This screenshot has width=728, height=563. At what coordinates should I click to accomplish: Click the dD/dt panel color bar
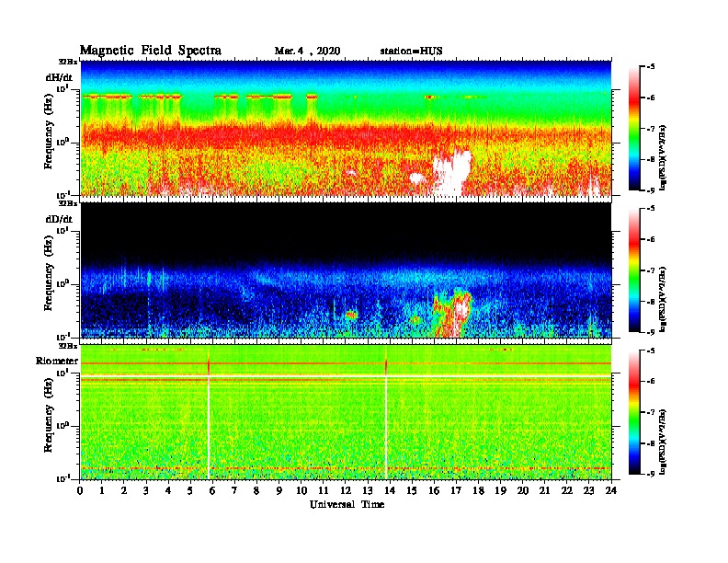coord(633,270)
